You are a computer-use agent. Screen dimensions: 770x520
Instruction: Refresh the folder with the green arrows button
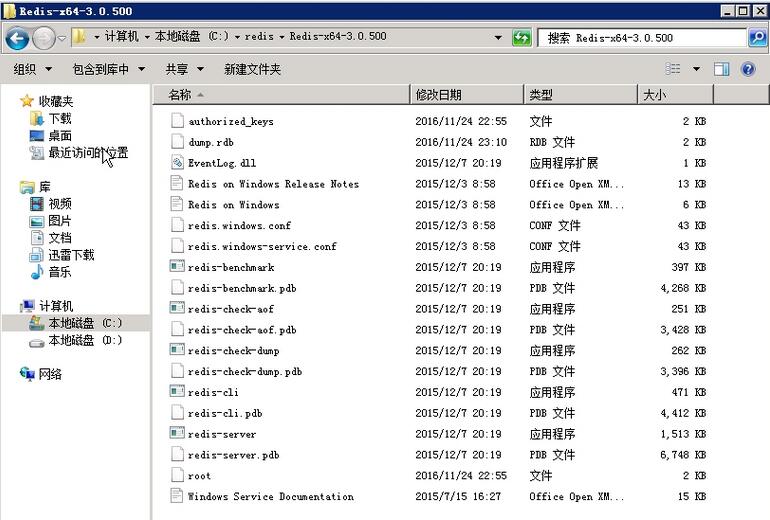click(522, 37)
